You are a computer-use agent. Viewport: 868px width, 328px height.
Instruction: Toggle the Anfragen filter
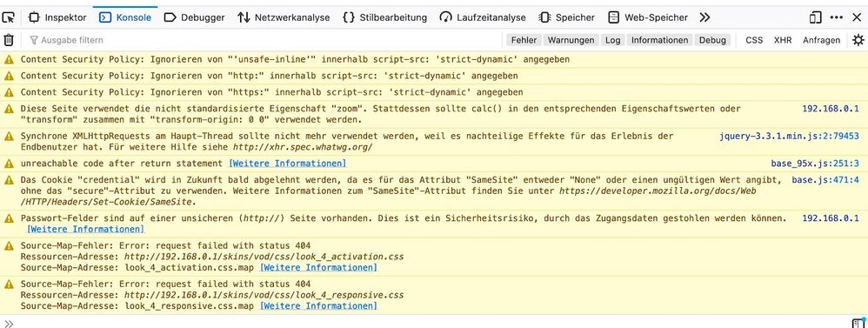click(822, 40)
